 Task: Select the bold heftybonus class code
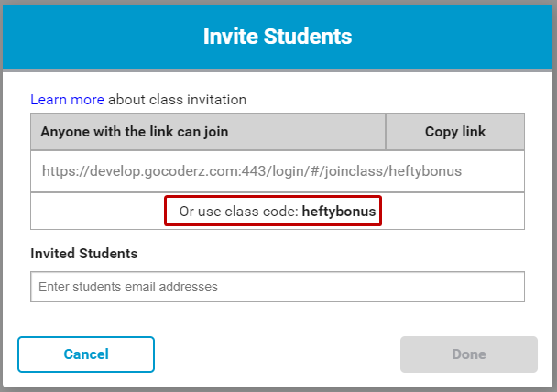tap(340, 212)
